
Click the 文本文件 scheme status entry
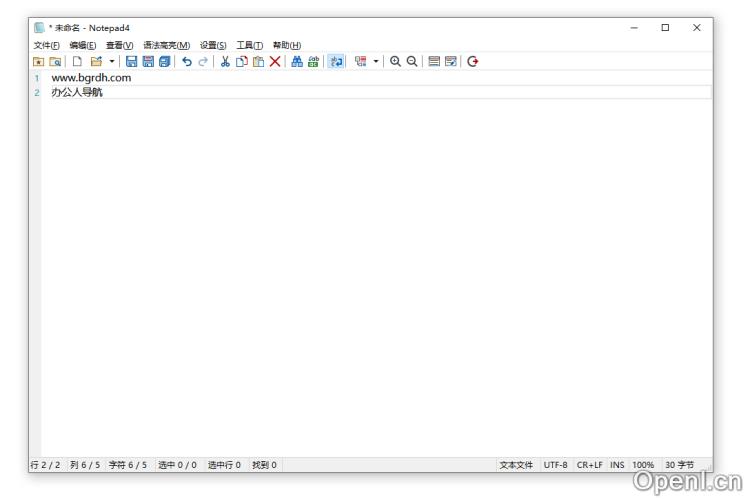pyautogui.click(x=516, y=465)
